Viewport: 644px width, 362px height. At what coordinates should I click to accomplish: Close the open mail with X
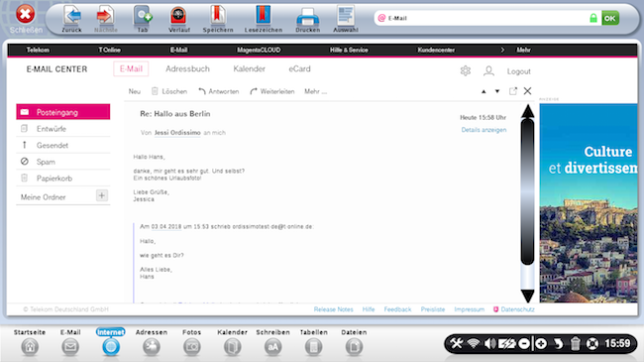click(x=527, y=91)
